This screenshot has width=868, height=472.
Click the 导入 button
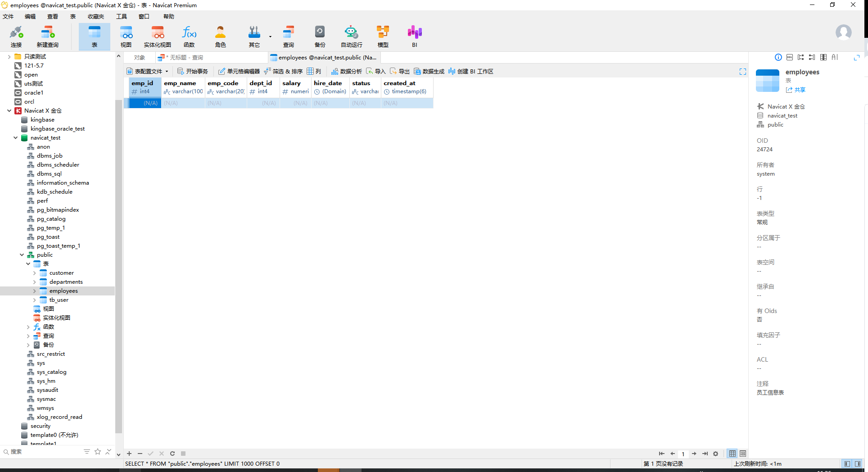[376, 72]
